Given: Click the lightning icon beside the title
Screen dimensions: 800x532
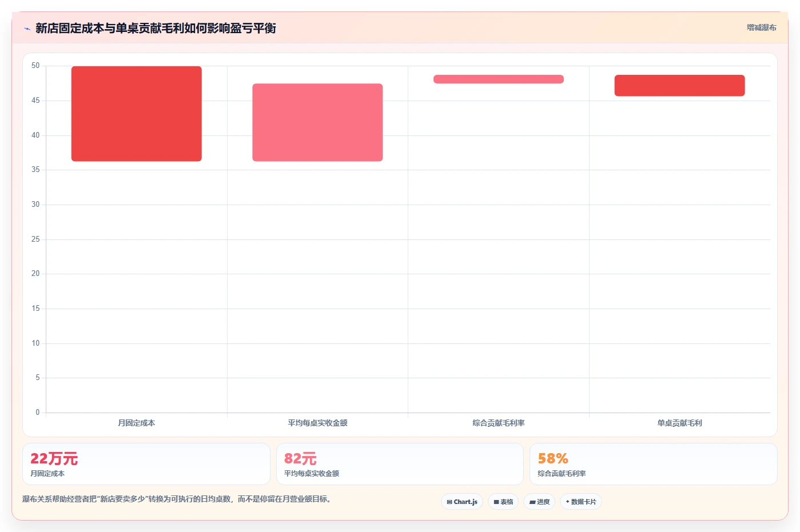Looking at the screenshot, I should click(x=27, y=29).
